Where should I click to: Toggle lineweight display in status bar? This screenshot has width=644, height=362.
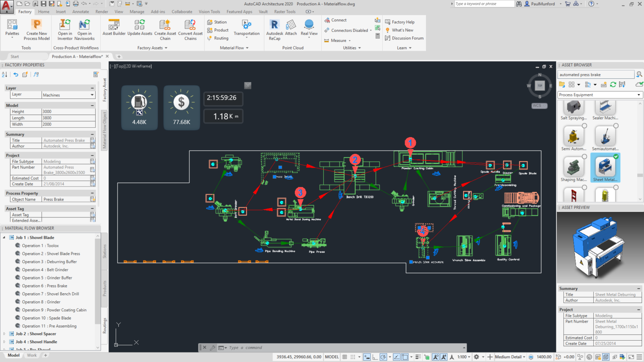[418, 357]
